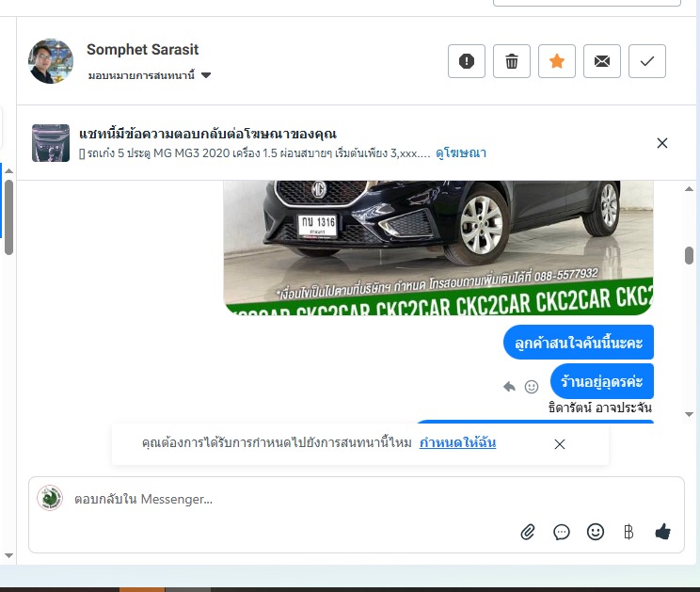Open emoji picker in reply box

point(595,532)
